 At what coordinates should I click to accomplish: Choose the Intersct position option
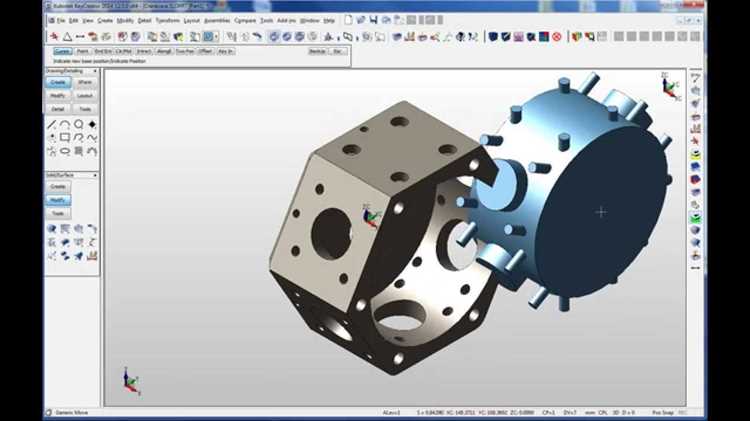click(x=143, y=51)
